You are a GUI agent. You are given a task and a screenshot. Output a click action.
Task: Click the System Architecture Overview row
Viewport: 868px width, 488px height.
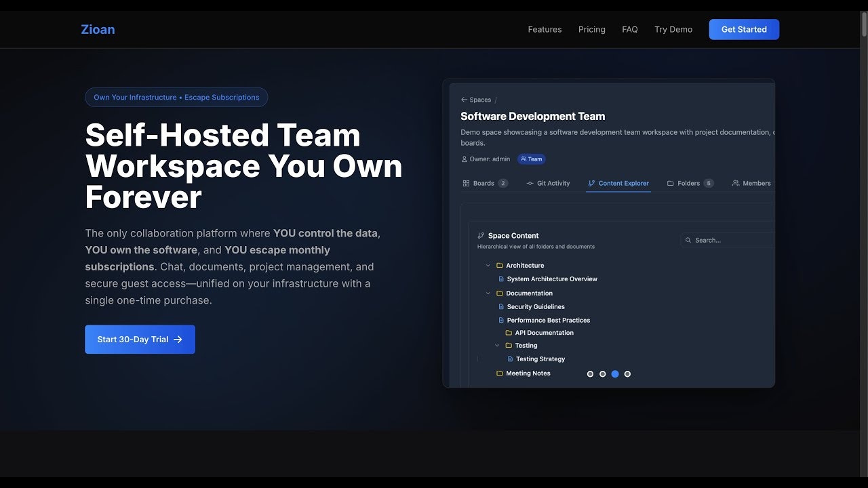coord(548,279)
